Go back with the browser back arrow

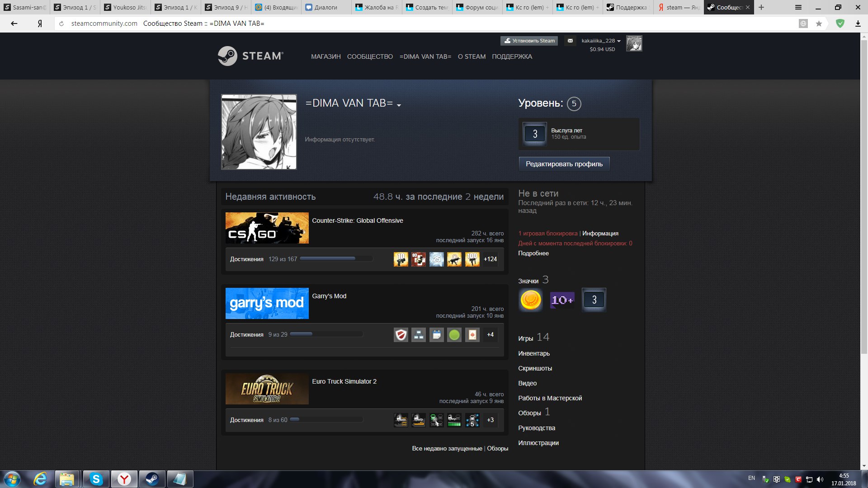click(14, 23)
